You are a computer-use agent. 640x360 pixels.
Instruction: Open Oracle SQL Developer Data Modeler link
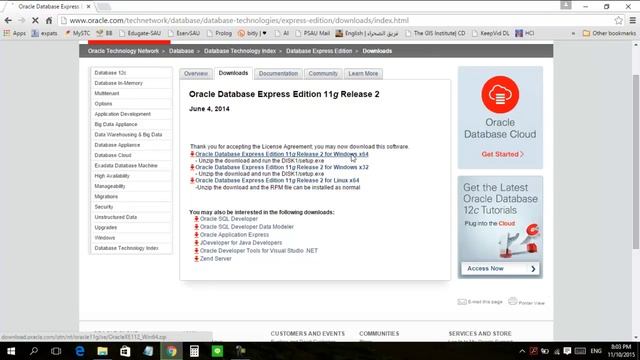coord(247,227)
